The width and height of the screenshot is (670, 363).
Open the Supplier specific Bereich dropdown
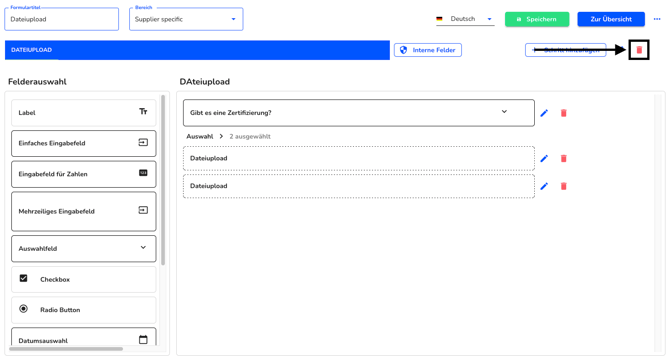[x=186, y=19]
